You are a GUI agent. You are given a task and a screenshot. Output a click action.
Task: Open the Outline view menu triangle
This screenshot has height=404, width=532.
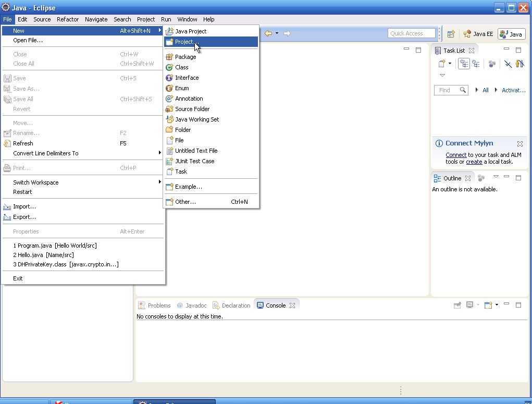click(x=496, y=177)
